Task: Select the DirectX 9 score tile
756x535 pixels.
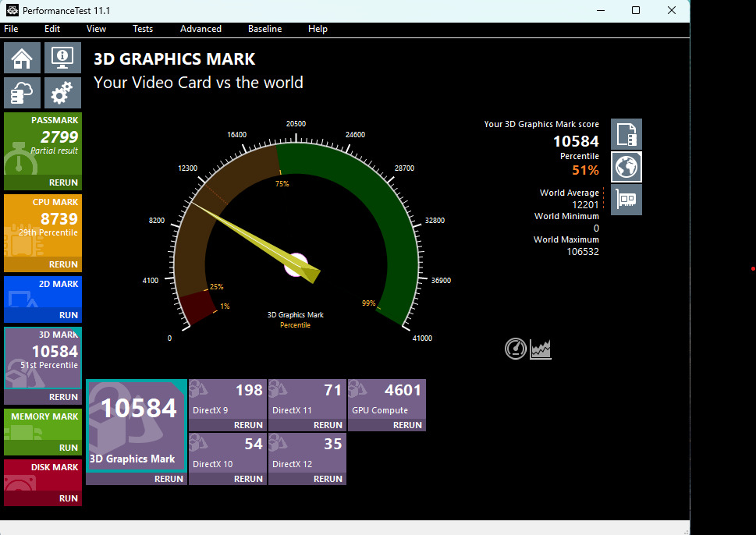Action: 228,399
